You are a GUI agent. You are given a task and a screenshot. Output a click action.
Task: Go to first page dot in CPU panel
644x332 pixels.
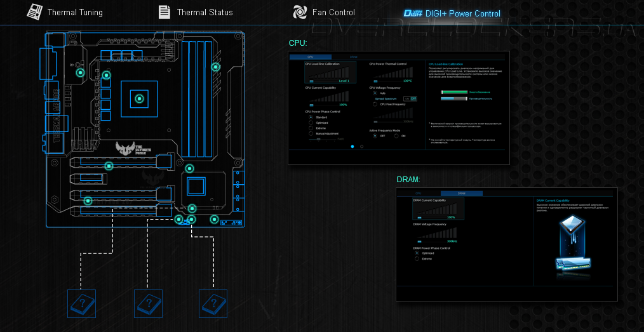click(x=352, y=146)
